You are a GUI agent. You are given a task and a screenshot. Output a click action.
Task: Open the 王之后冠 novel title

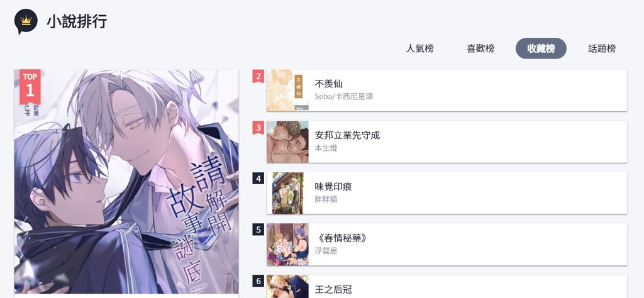coord(333,290)
